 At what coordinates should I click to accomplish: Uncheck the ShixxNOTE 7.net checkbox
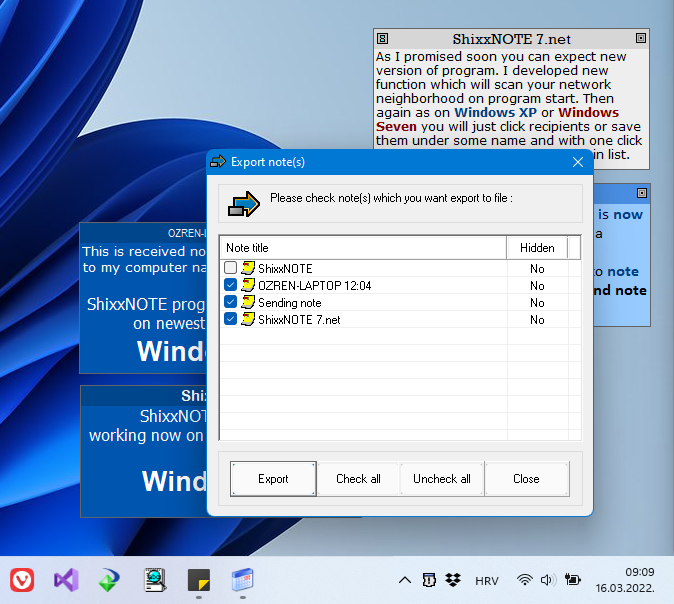(230, 319)
